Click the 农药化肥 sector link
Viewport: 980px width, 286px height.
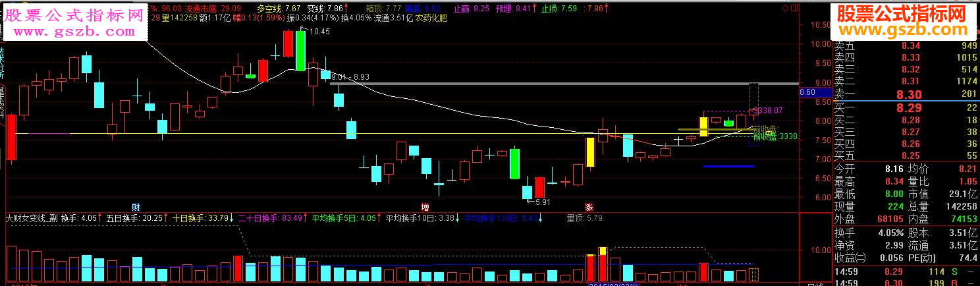point(431,18)
